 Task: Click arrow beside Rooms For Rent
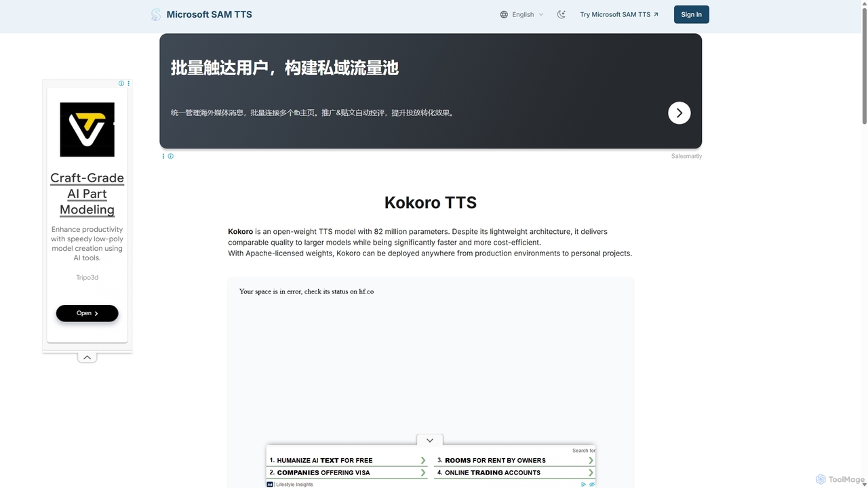pos(591,460)
